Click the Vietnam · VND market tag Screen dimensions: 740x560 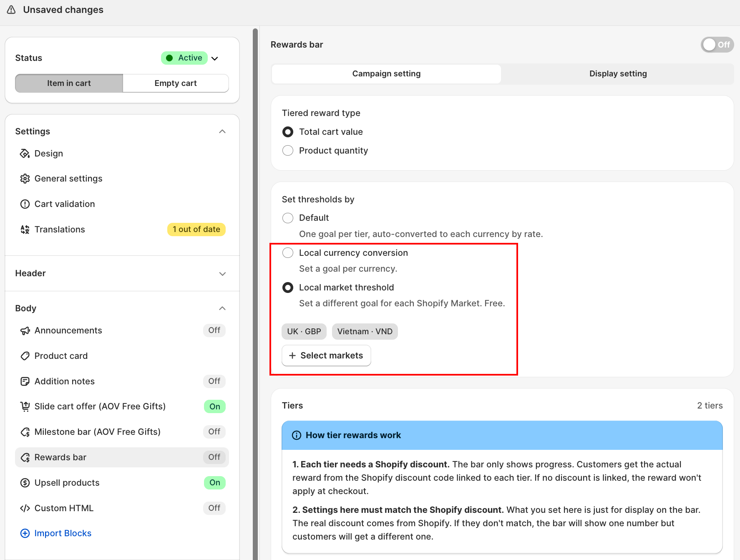pos(365,331)
